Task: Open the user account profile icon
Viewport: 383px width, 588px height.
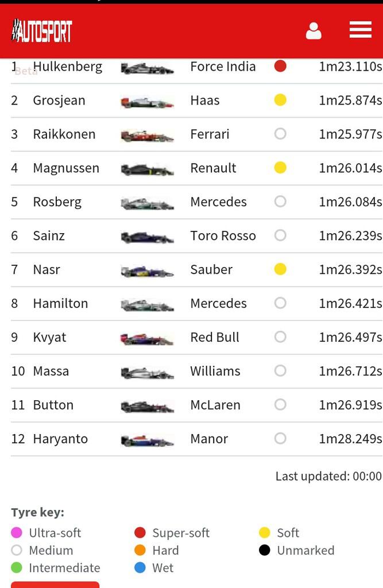Action: tap(314, 31)
